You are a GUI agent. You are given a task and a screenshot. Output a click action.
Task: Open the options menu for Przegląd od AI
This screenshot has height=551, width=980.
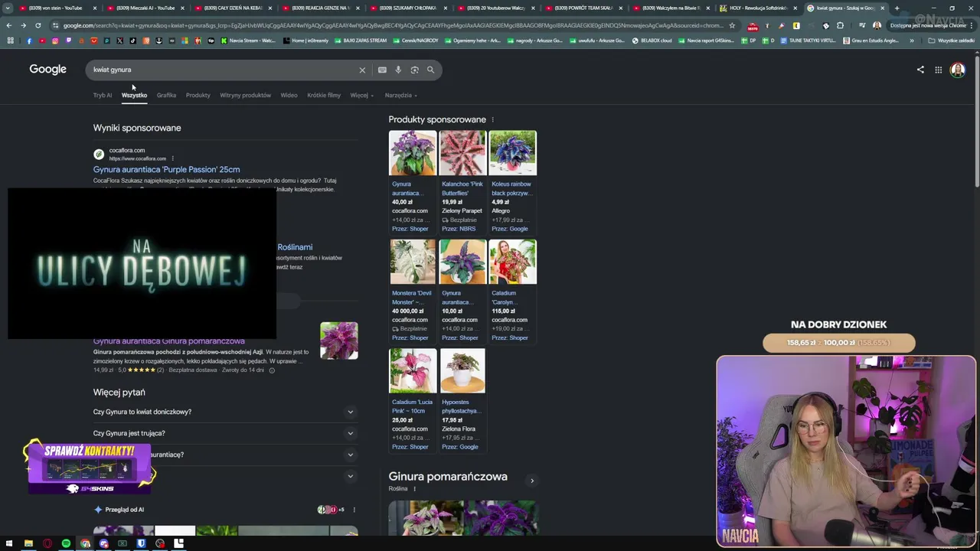354,510
